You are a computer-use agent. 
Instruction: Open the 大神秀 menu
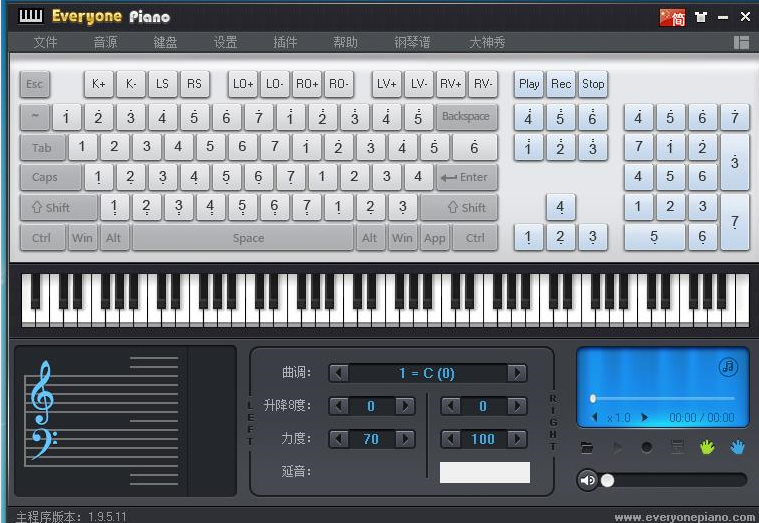486,43
